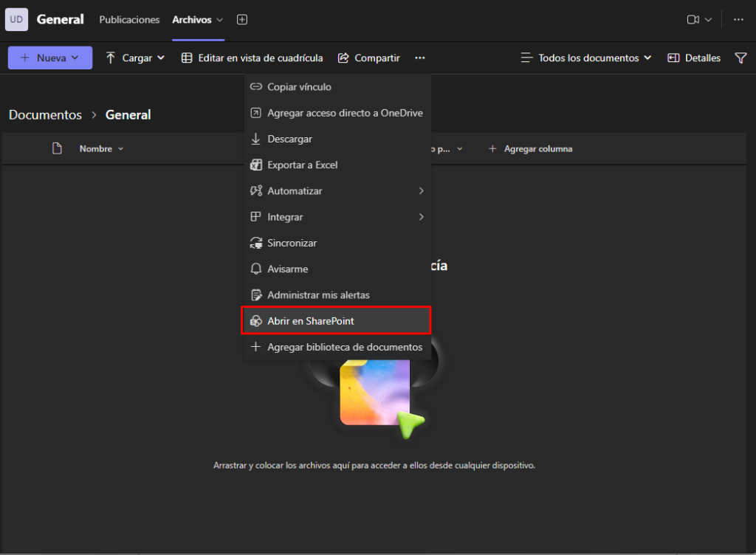Open the Details pane
This screenshot has height=555, width=756.
pyautogui.click(x=694, y=58)
